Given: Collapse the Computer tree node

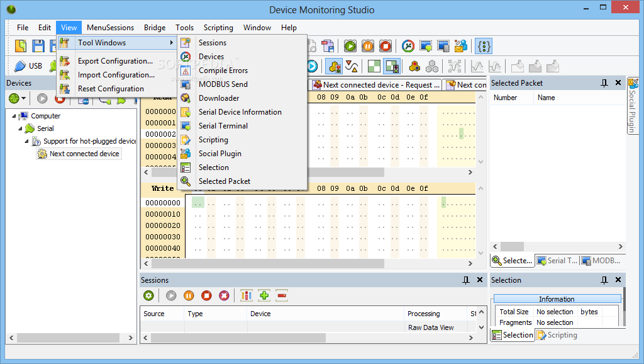Looking at the screenshot, I should [14, 116].
